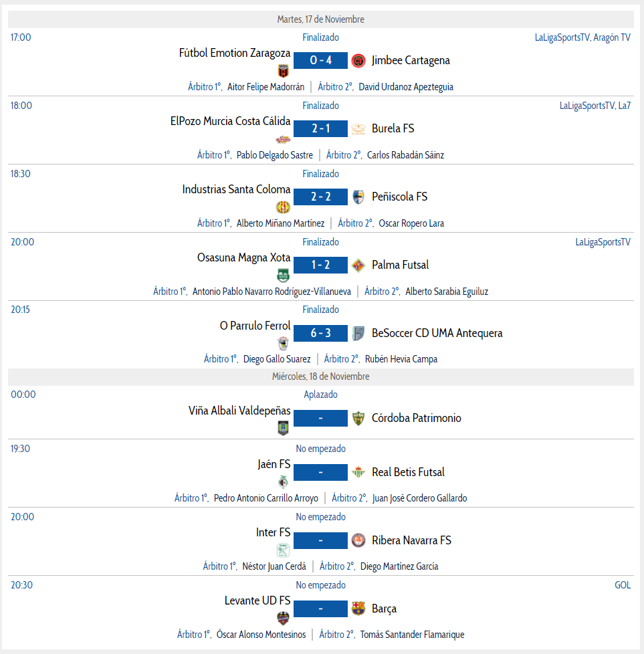Click the Levante UD FS crest
Screen dimensions: 644x654
pyautogui.click(x=283, y=619)
